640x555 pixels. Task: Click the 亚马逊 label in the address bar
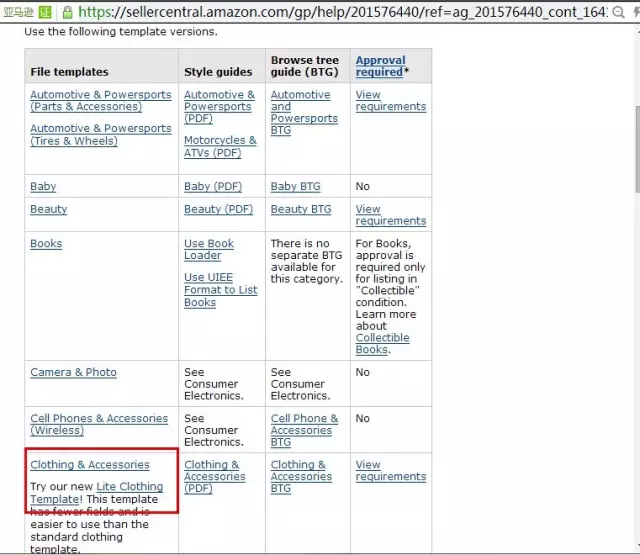point(18,12)
